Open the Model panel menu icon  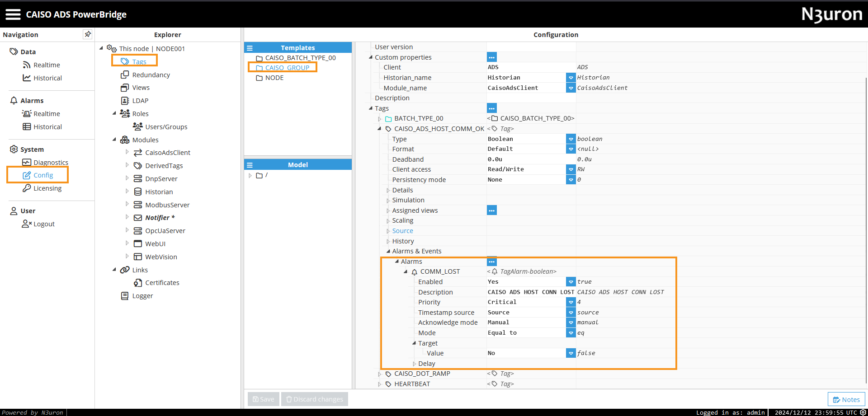tap(250, 165)
